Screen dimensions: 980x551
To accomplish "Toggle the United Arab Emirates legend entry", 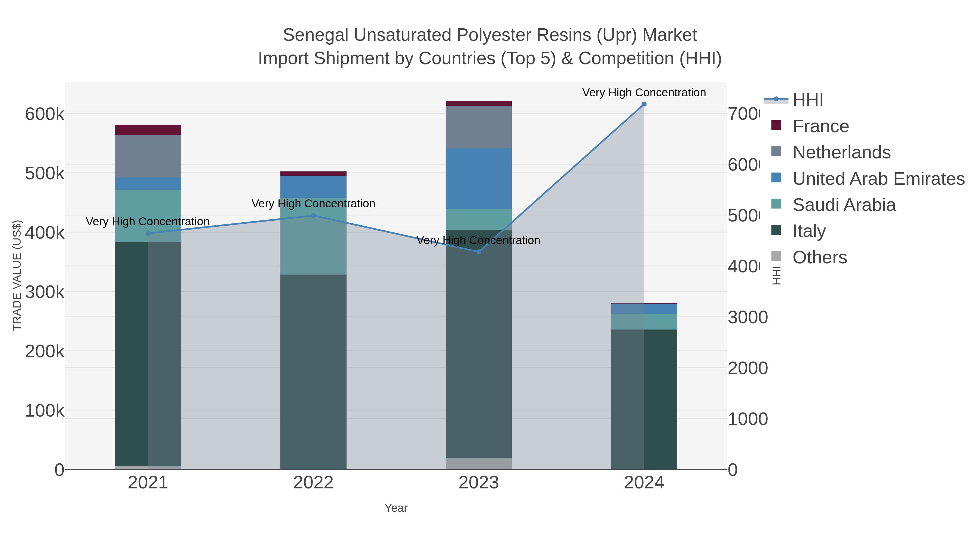I will (868, 179).
